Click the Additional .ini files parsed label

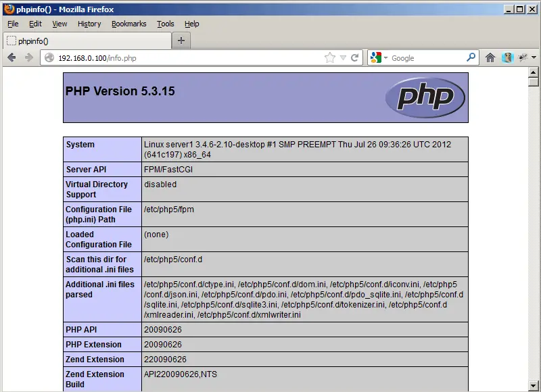coord(100,289)
